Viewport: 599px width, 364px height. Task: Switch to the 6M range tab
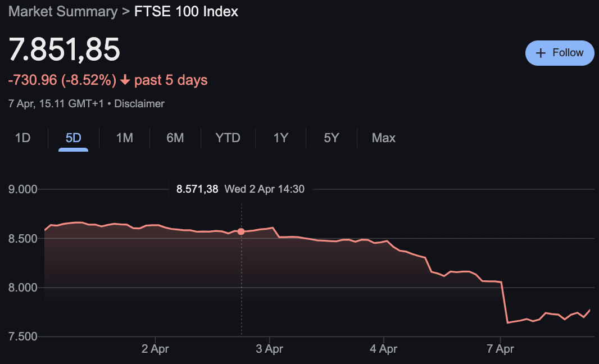pos(175,138)
